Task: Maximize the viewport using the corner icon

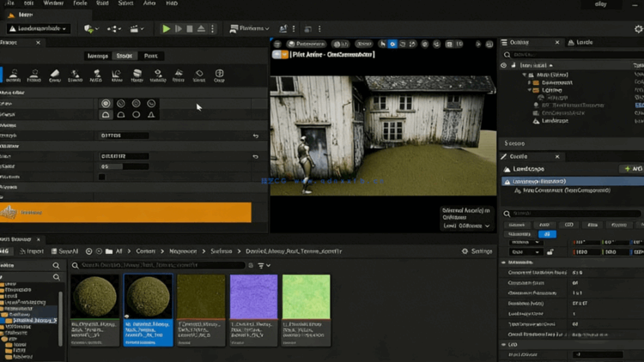Action: (x=489, y=44)
